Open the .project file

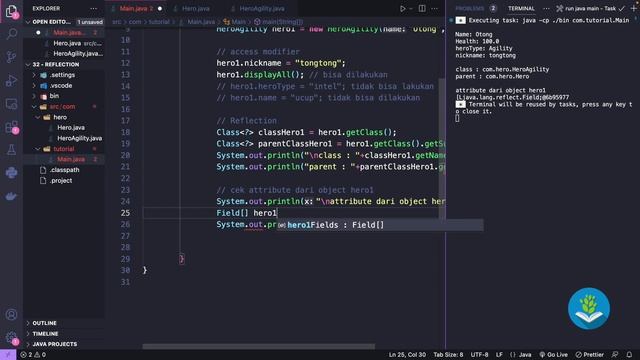pyautogui.click(x=61, y=180)
